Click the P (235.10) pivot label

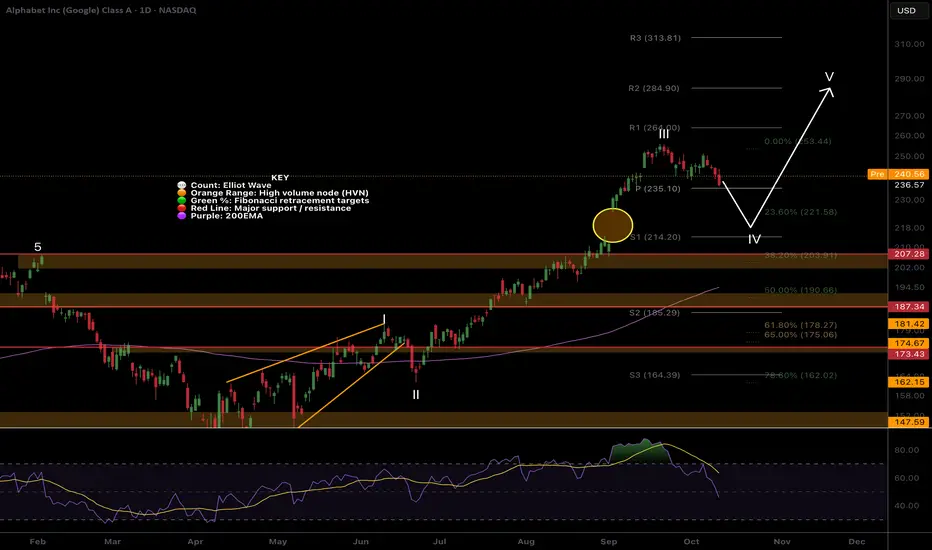(657, 188)
